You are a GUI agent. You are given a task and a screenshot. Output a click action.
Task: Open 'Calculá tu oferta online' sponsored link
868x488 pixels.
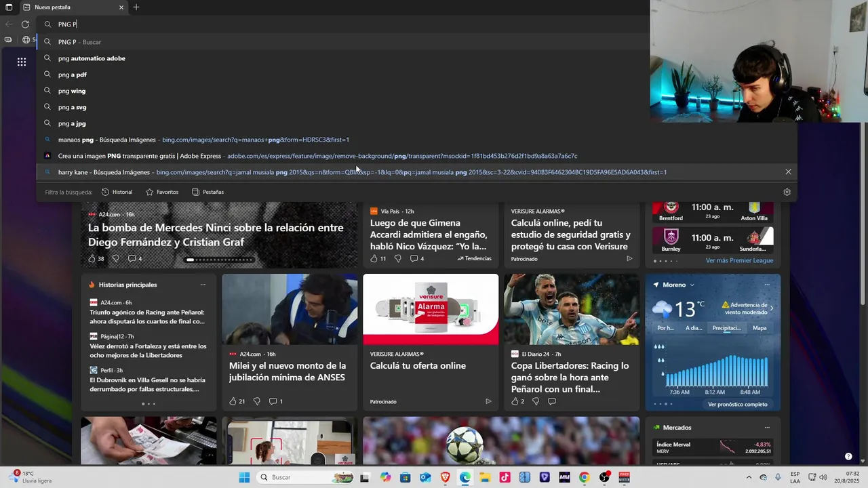click(x=418, y=365)
